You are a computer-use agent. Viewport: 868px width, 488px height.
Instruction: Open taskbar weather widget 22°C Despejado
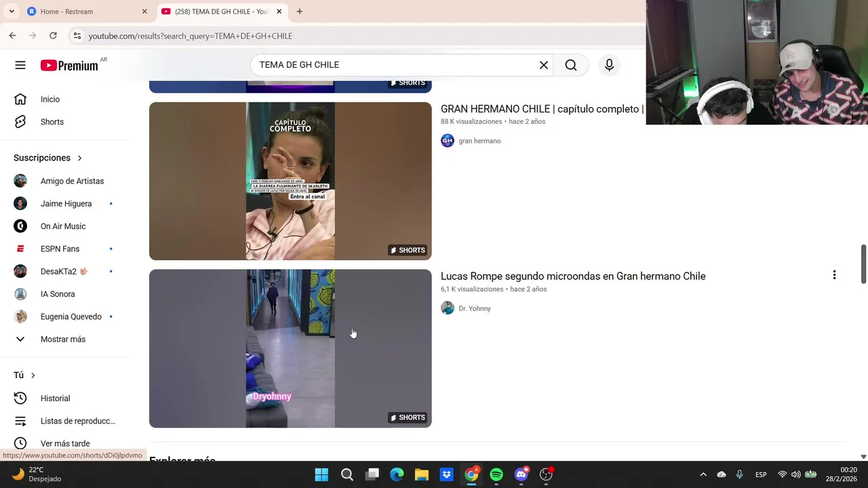[37, 474]
